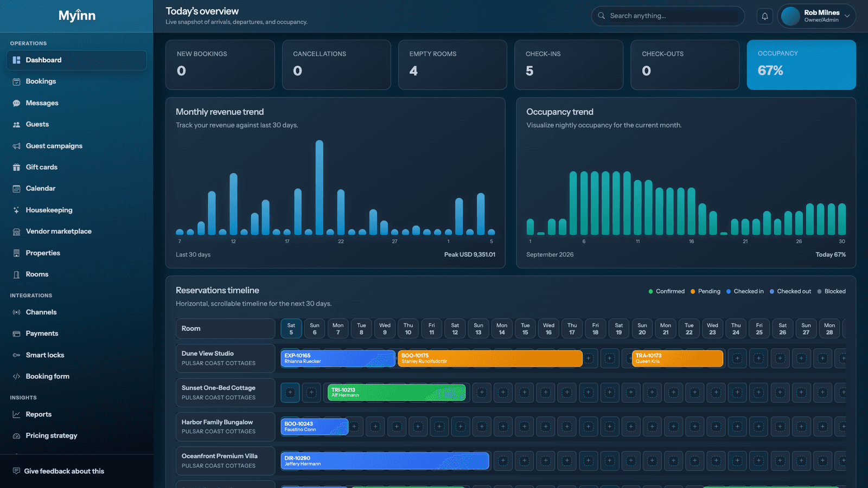
Task: Click the search magnifier icon
Action: 602,16
